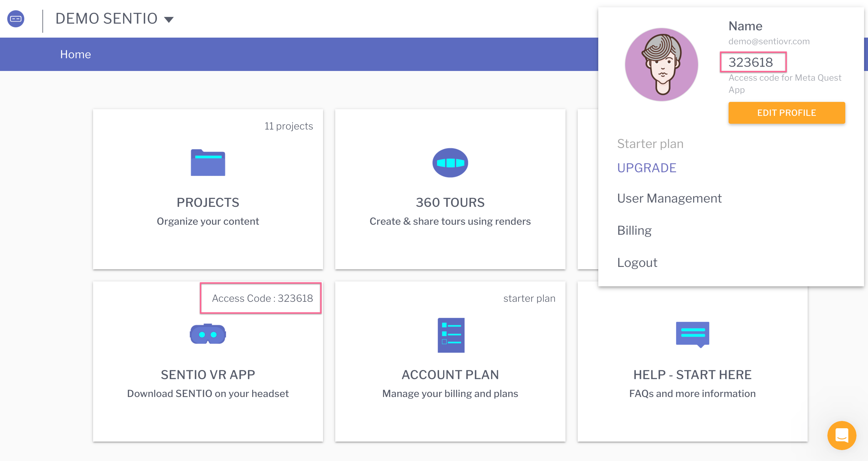Select Billing from the profile menu

[x=635, y=230]
